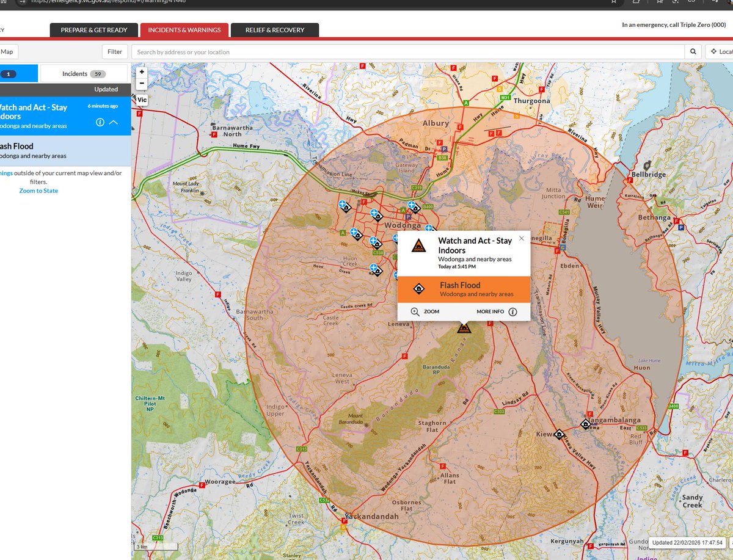Click 'Today at 5:41 PM' in popup

pyautogui.click(x=457, y=267)
